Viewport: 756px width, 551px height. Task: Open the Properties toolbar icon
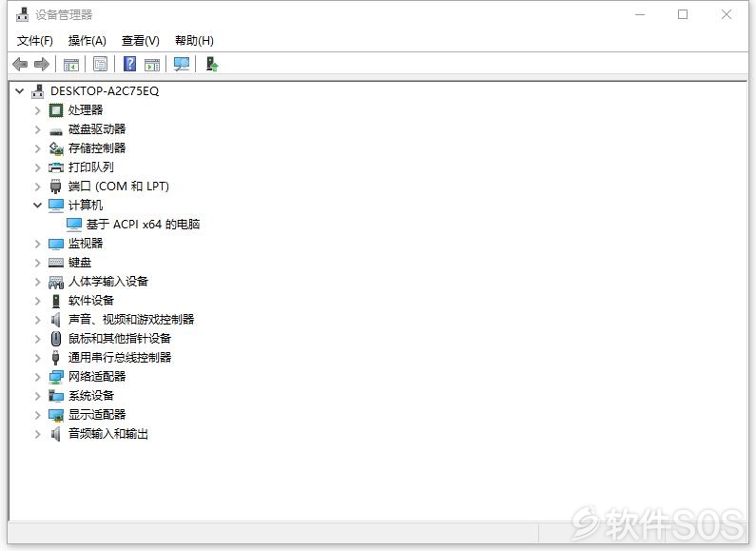click(100, 64)
